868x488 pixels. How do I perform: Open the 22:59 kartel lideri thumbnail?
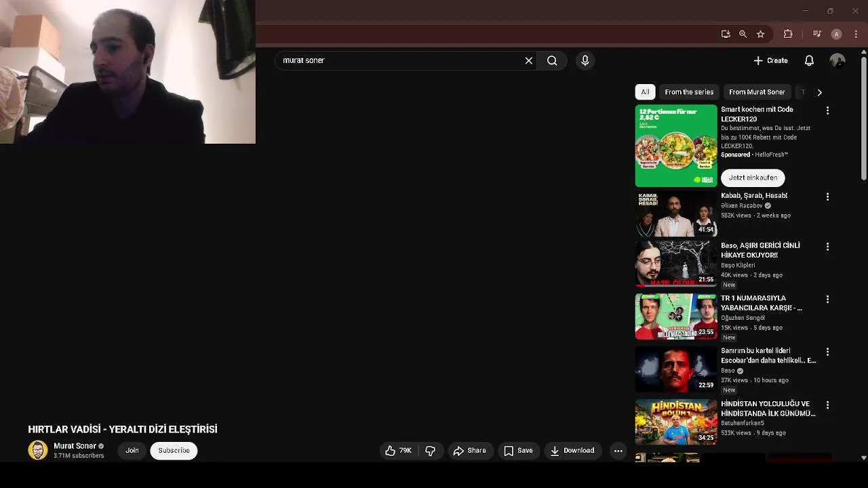coord(676,369)
